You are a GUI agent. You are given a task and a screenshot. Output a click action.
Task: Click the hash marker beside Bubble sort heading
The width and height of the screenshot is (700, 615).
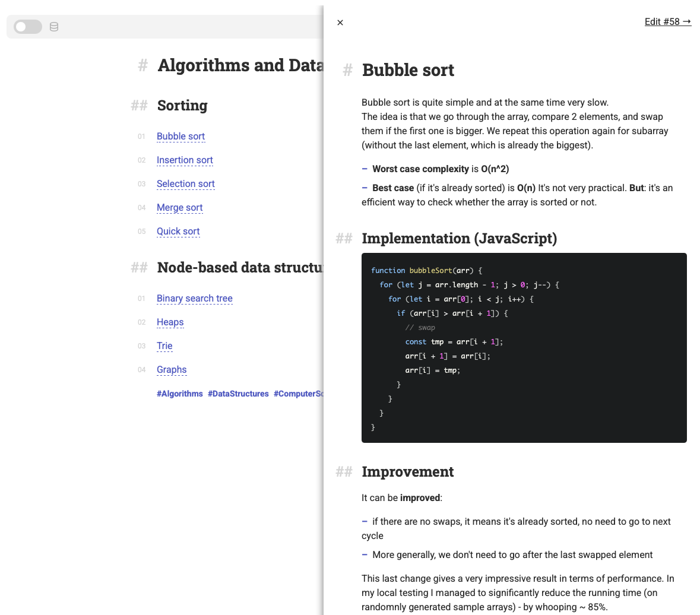pos(348,71)
